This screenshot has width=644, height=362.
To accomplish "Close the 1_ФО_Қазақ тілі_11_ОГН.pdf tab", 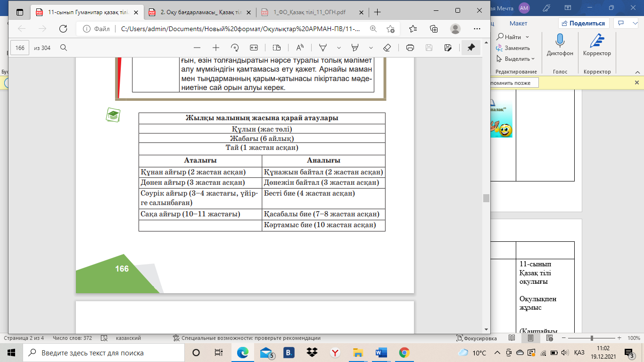I will (362, 12).
